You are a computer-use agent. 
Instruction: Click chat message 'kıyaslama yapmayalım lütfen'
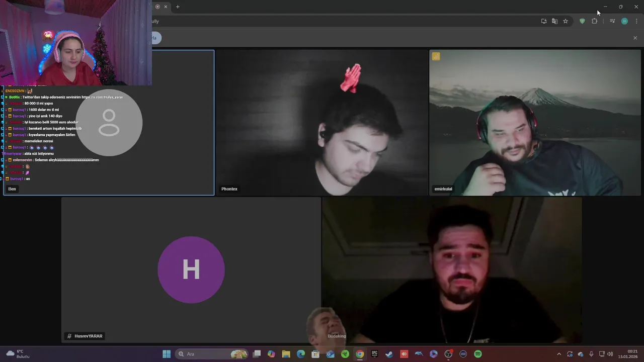52,135
